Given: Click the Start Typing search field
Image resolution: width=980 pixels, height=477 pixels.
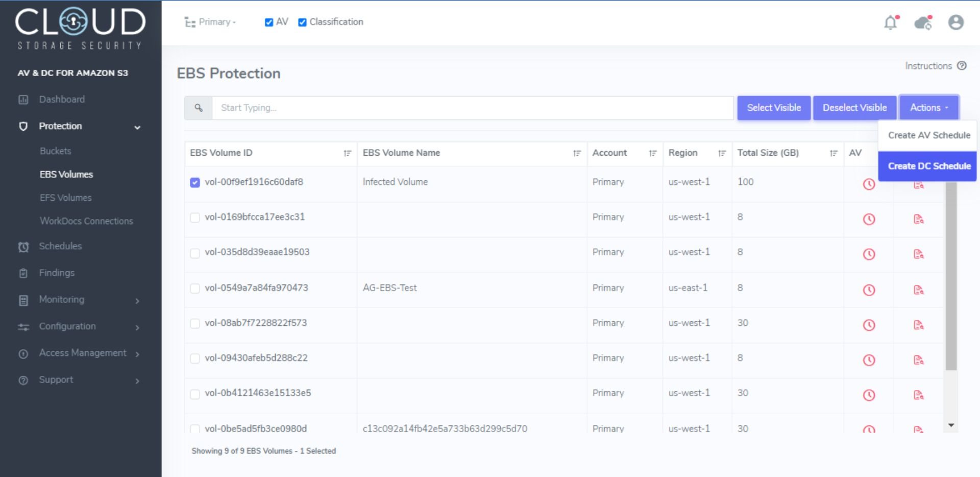Looking at the screenshot, I should click(459, 107).
